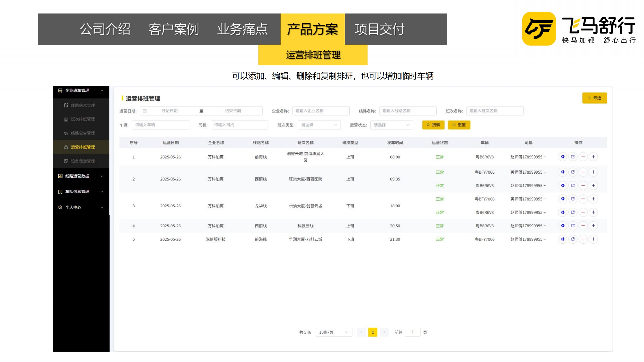Select the 产品方案 tab
Viewport: 644px width, 362px height.
pos(313,29)
